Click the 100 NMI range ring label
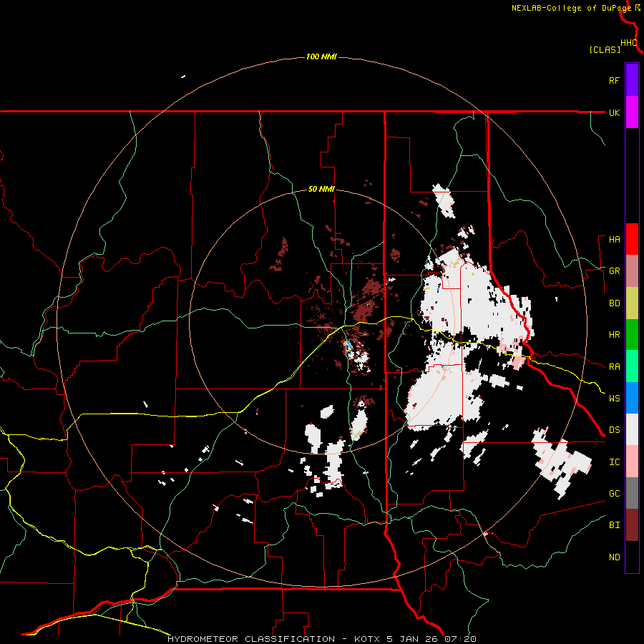 [321, 57]
